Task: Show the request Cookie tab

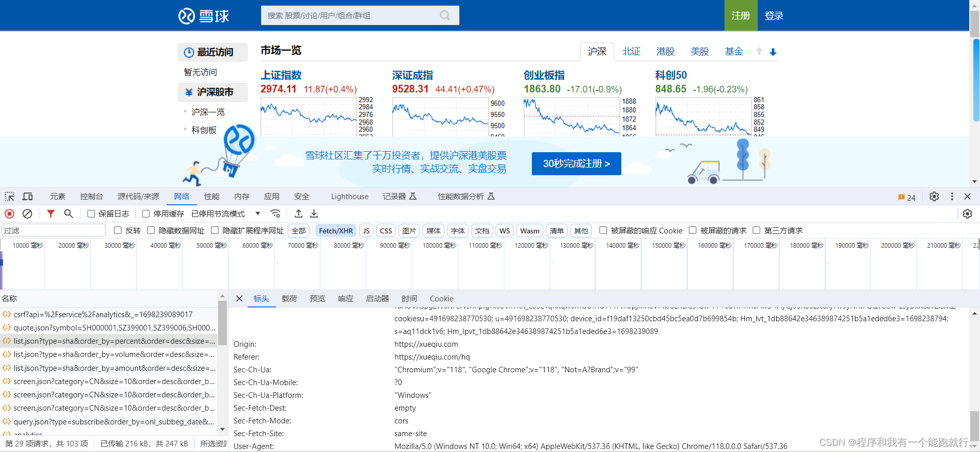Action: (x=441, y=299)
